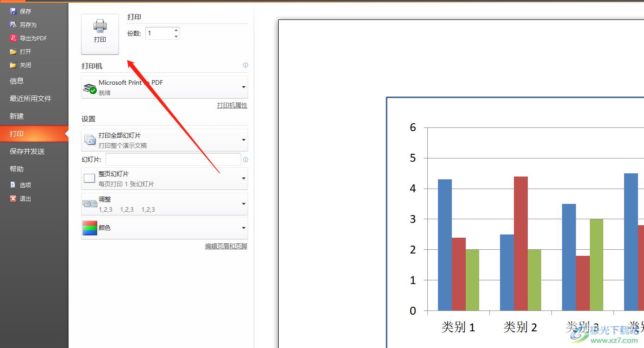This screenshot has height=348, width=644.
Task: Open the New (新建) tab
Action: coord(34,116)
